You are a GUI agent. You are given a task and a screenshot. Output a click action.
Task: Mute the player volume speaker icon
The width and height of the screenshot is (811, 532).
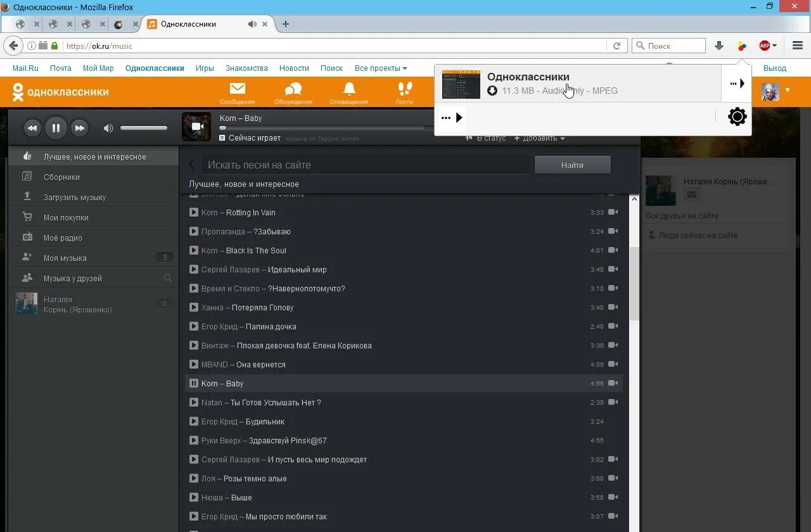[108, 128]
